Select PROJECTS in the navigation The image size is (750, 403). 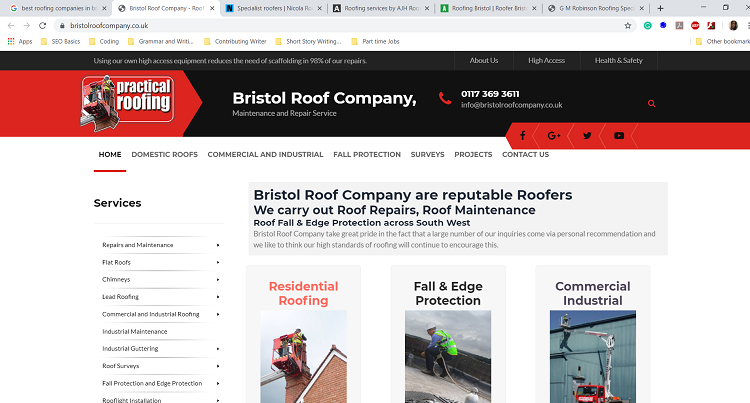(x=473, y=154)
